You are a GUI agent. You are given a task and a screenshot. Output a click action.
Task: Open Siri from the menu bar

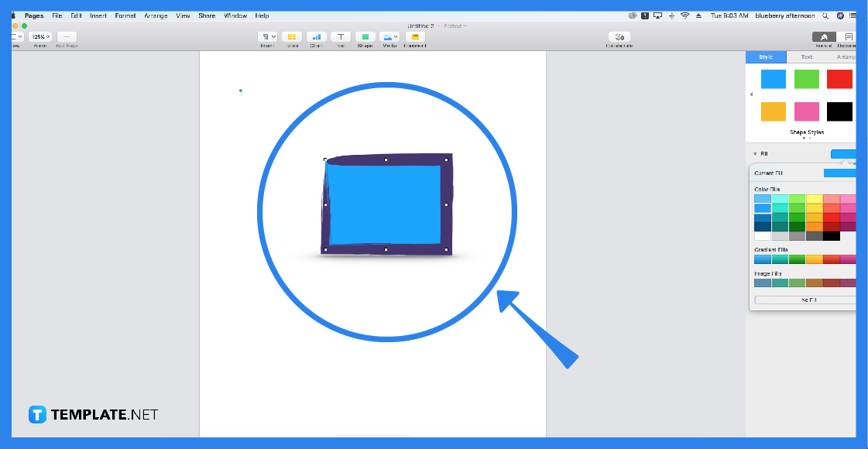click(x=840, y=16)
